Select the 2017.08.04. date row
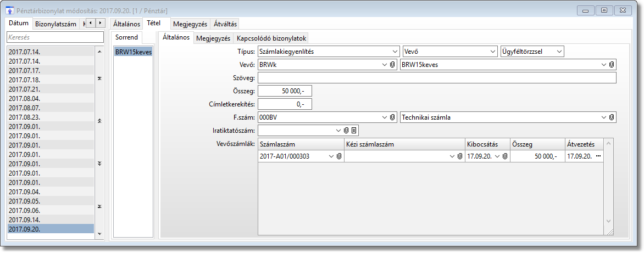The height and width of the screenshot is (253, 644). tap(51, 98)
